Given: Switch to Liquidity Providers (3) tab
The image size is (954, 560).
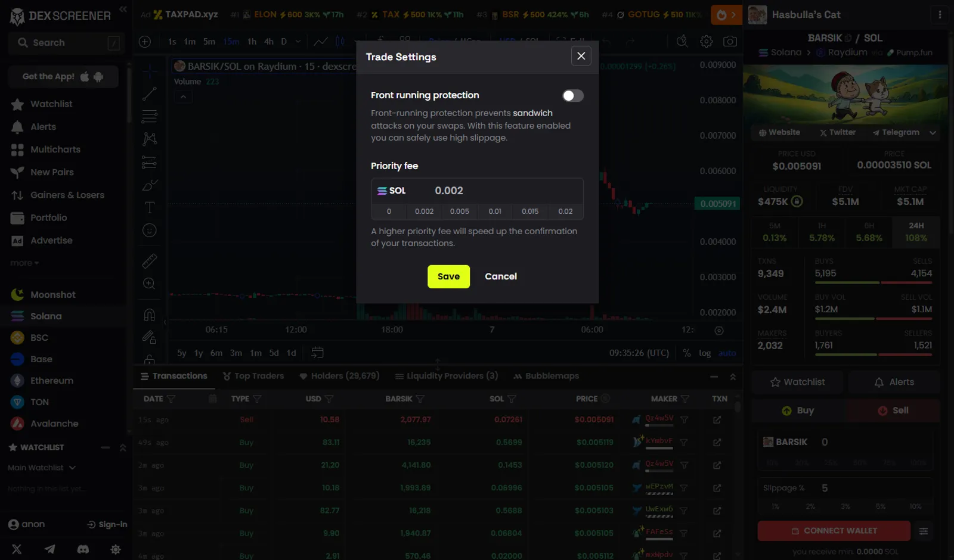Looking at the screenshot, I should pyautogui.click(x=447, y=376).
